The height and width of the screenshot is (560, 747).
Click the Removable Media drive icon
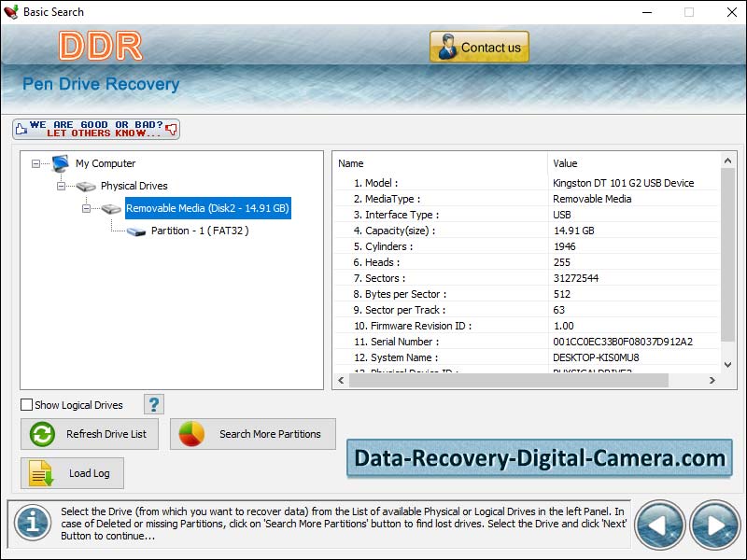[x=107, y=208]
